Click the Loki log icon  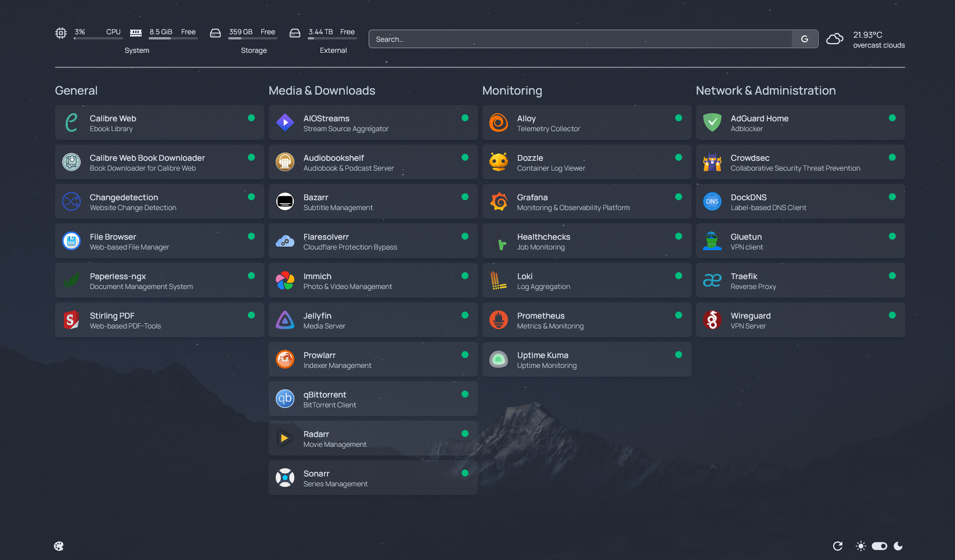[x=499, y=280]
